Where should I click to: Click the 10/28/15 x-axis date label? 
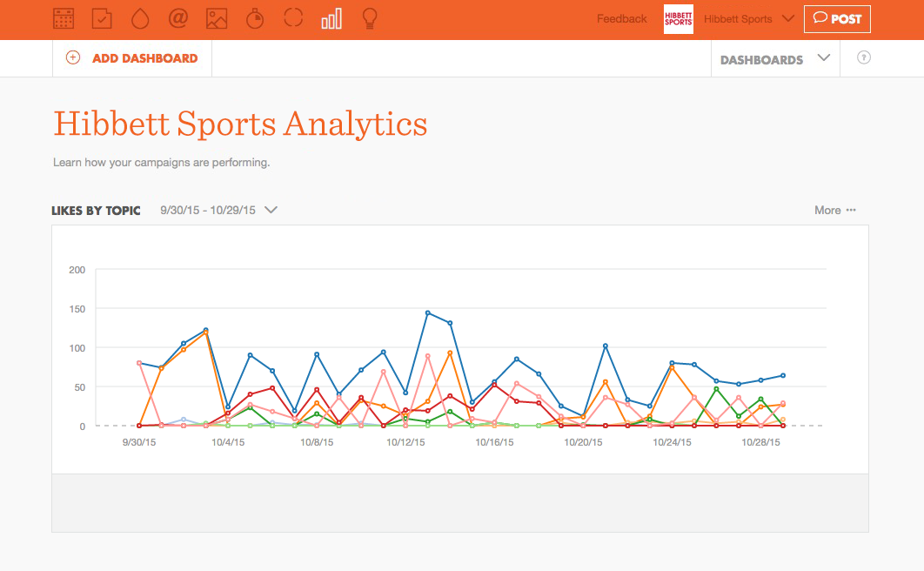pyautogui.click(x=760, y=442)
